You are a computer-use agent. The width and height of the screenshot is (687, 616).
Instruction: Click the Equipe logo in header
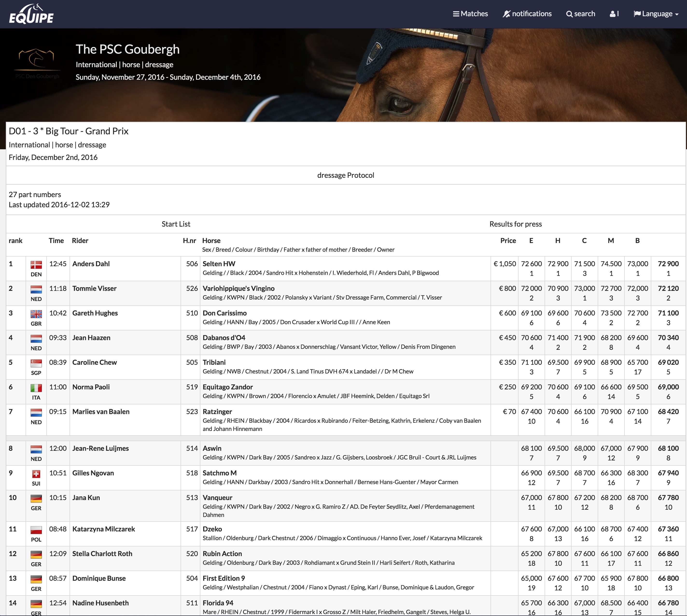[31, 14]
